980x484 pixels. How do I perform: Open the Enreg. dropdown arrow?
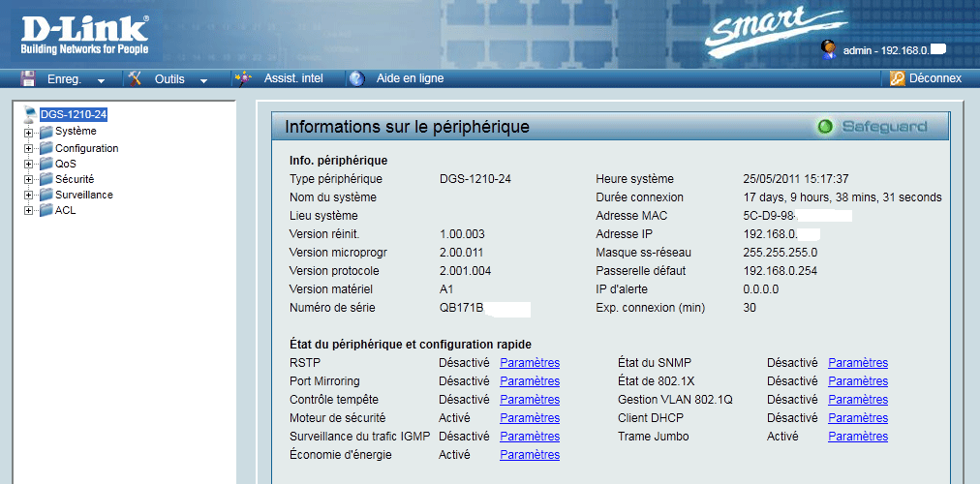click(x=102, y=80)
